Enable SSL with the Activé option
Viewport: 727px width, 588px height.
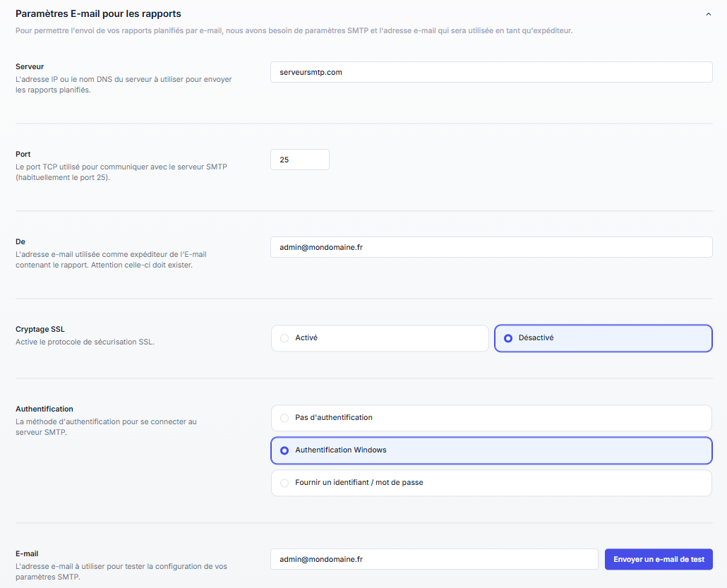pyautogui.click(x=380, y=338)
